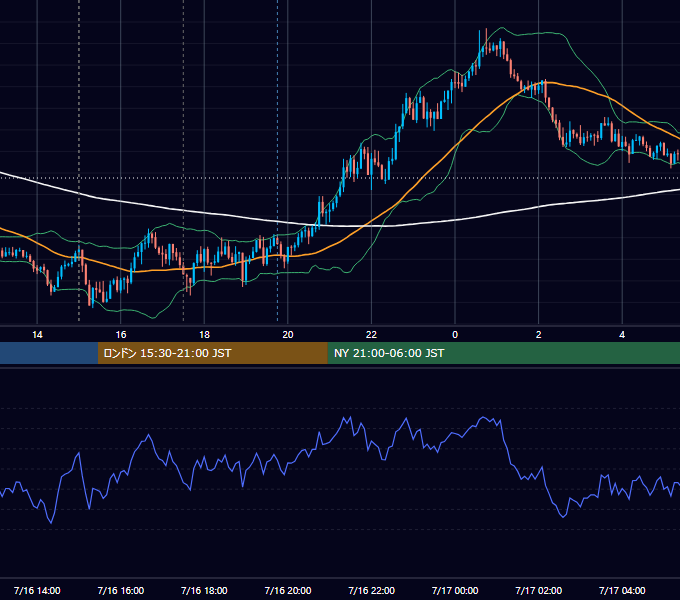Click the 7/17 02:00 date label
This screenshot has height=600, width=680.
coord(539,590)
